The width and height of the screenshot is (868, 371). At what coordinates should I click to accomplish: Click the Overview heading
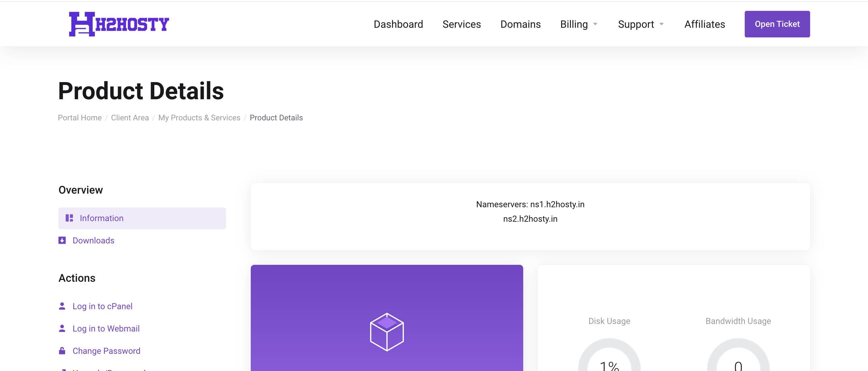click(x=80, y=190)
